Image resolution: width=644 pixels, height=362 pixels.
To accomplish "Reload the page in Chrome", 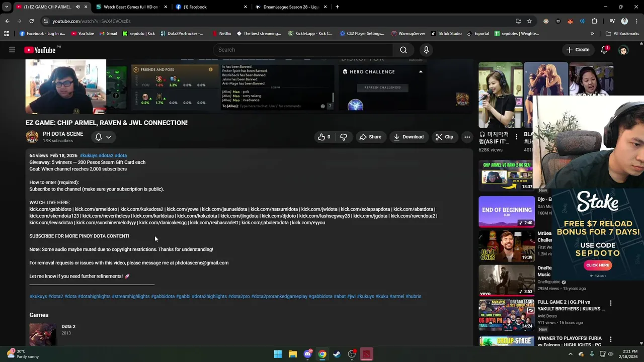I will 31,21.
